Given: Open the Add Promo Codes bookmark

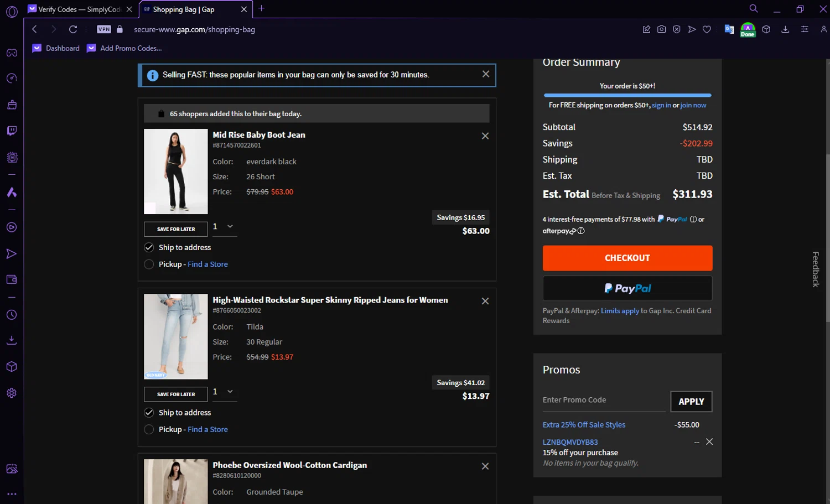Looking at the screenshot, I should [124, 48].
